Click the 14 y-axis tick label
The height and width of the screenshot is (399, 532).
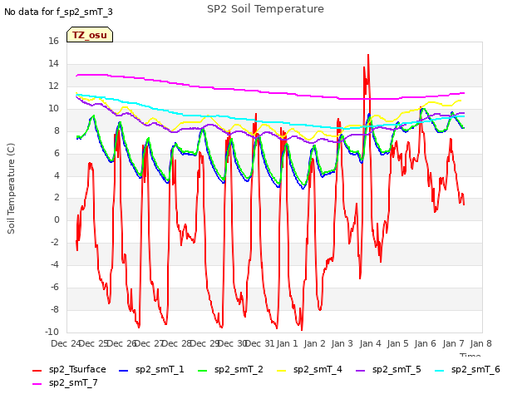(x=53, y=63)
